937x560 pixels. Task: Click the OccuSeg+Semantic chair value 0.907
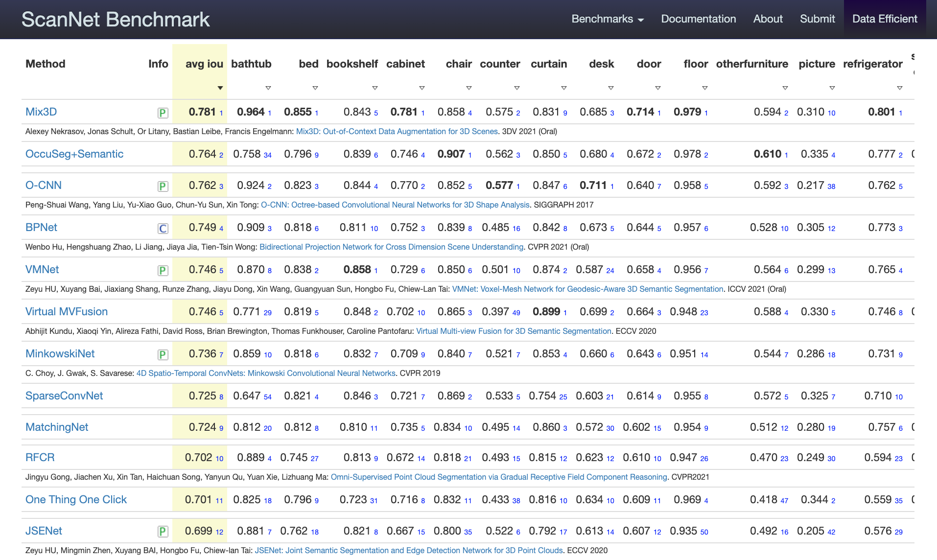451,154
